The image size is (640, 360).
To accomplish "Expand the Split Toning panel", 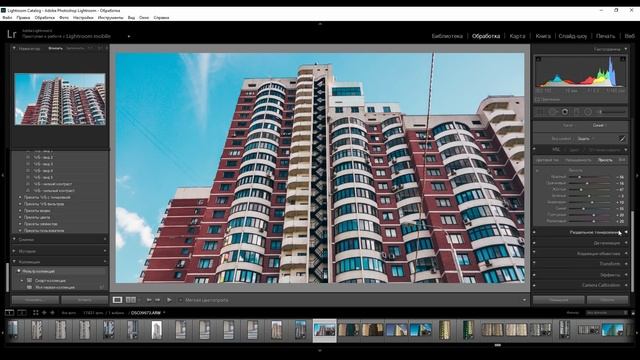I will point(626,232).
